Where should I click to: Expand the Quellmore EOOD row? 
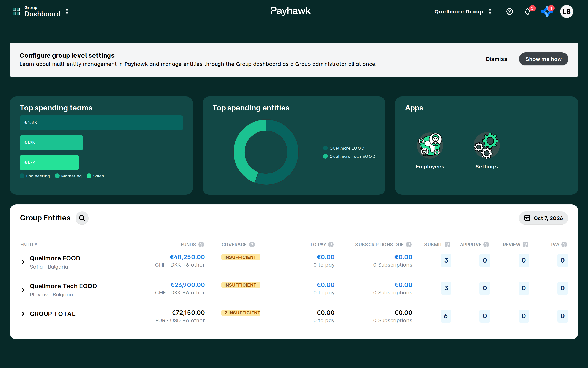[23, 262]
